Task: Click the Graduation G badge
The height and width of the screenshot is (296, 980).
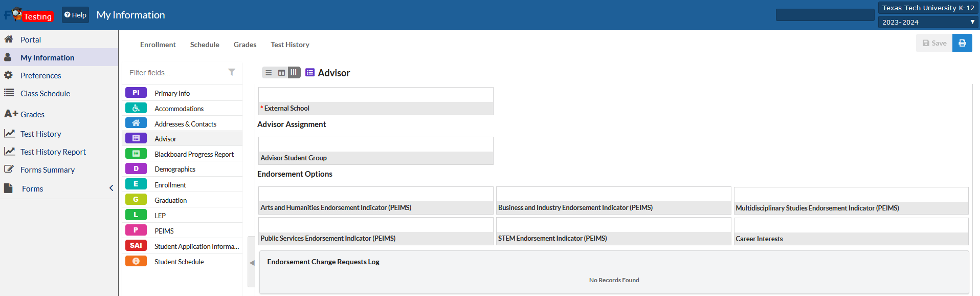Action: pyautogui.click(x=136, y=200)
